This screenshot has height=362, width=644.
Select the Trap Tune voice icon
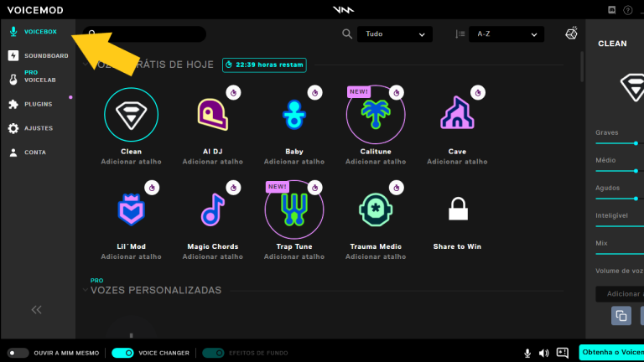tap(294, 209)
